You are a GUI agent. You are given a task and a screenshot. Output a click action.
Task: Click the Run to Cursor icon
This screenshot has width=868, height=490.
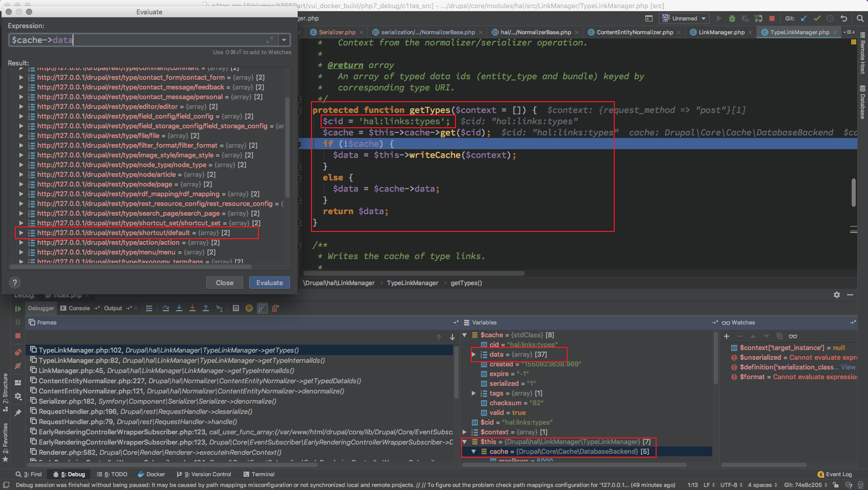219,308
